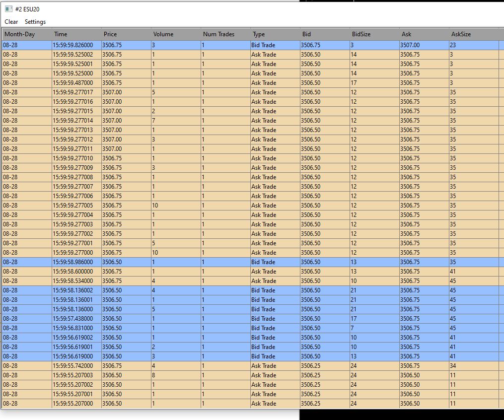Screen dimensions: 504x420
Task: Select time cell 15:59:59.277005
Action: 76,206
